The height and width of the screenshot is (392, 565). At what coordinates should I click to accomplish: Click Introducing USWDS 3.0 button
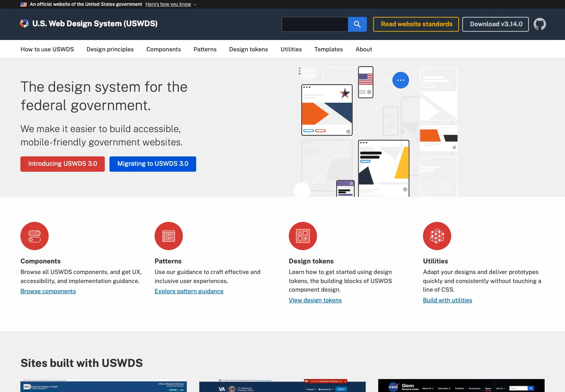point(62,164)
